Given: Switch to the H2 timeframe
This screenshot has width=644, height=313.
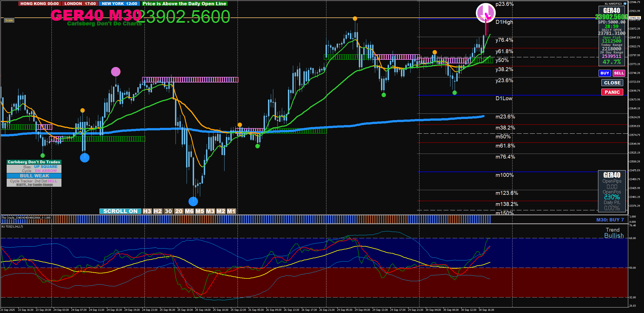Looking at the screenshot, I should coord(158,211).
